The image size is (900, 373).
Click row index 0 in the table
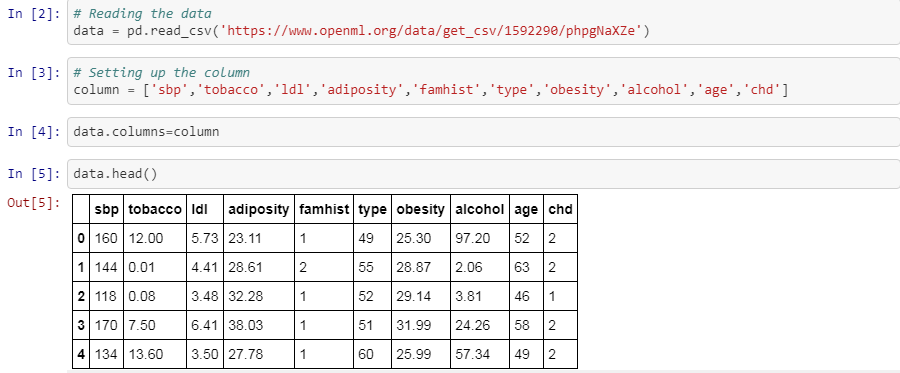click(x=81, y=238)
